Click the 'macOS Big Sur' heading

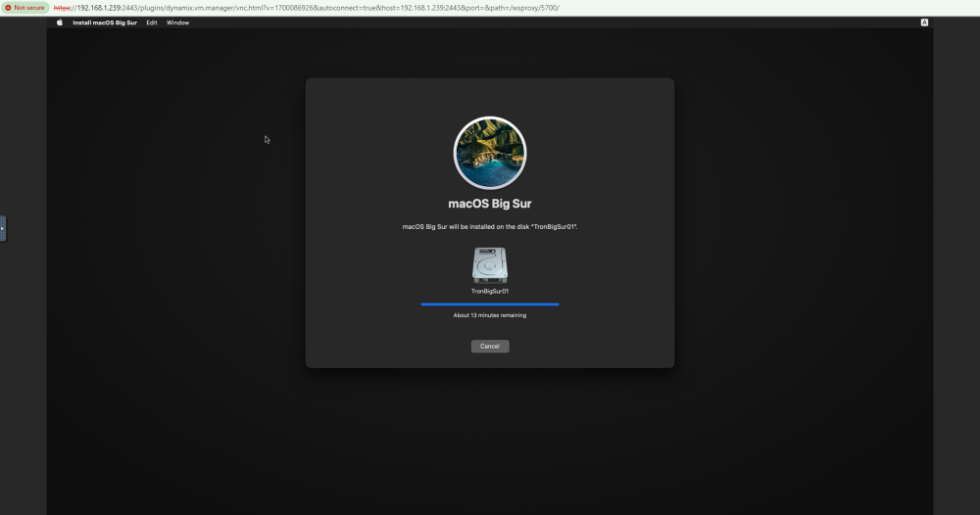click(490, 204)
